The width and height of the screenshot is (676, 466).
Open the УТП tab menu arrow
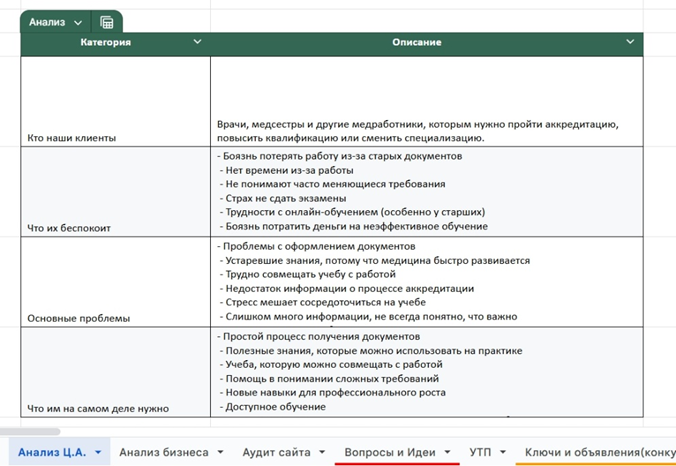tap(503, 452)
